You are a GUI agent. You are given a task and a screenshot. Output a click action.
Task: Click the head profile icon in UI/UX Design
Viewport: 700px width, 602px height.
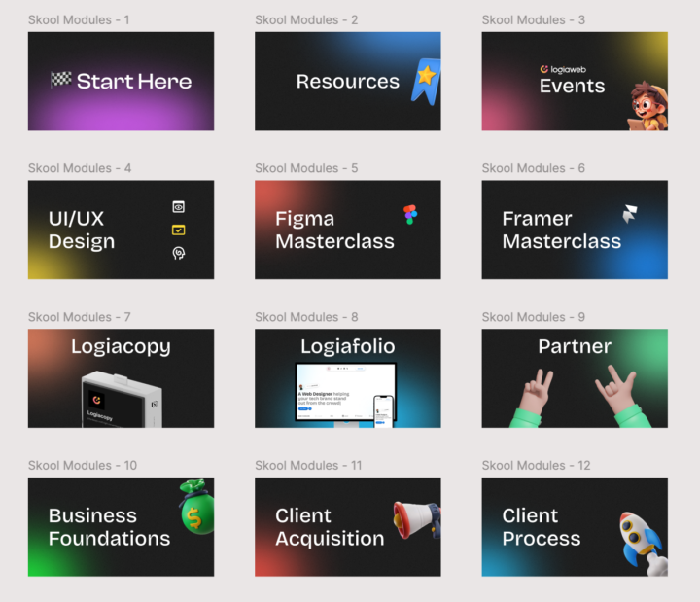tap(179, 253)
